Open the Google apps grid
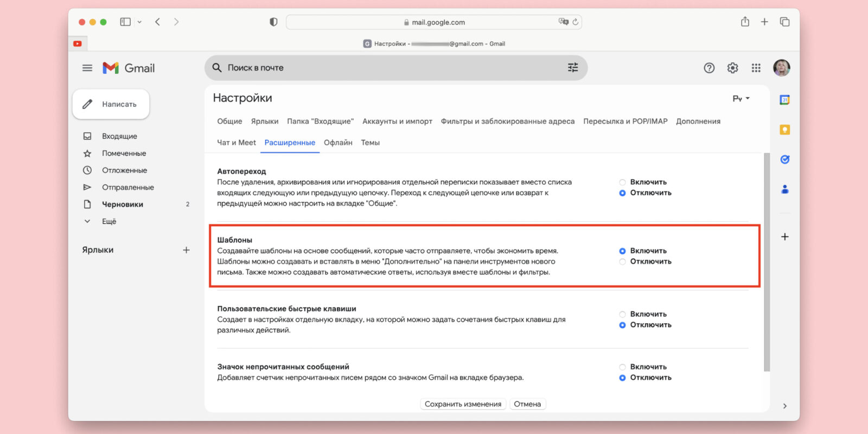 click(756, 68)
